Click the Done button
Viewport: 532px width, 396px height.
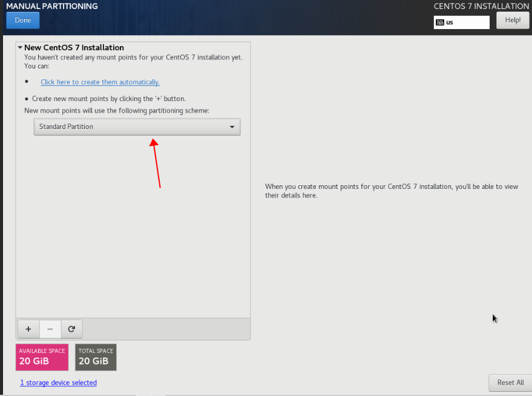point(23,21)
